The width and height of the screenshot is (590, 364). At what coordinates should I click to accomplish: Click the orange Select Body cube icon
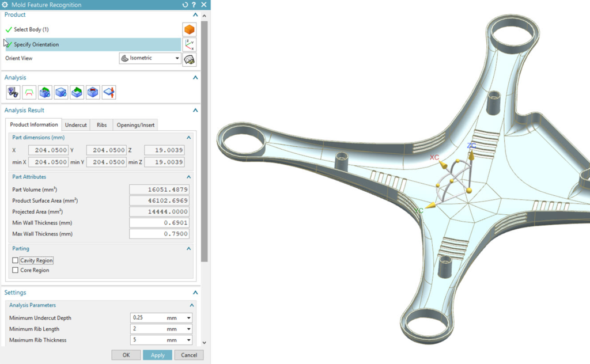189,29
